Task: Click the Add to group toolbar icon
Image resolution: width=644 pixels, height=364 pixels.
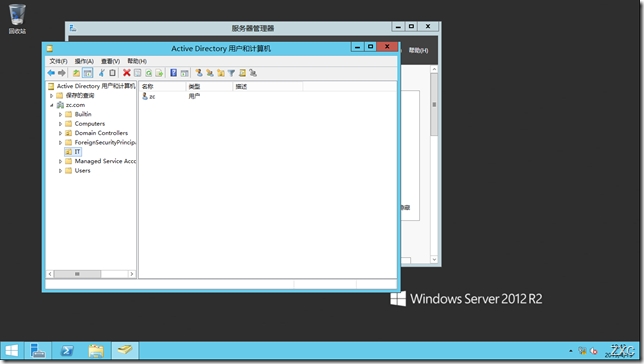Action: (x=253, y=73)
